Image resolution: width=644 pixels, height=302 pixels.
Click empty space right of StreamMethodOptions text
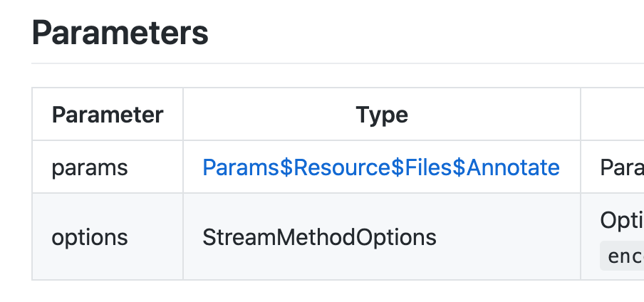tap(506, 237)
